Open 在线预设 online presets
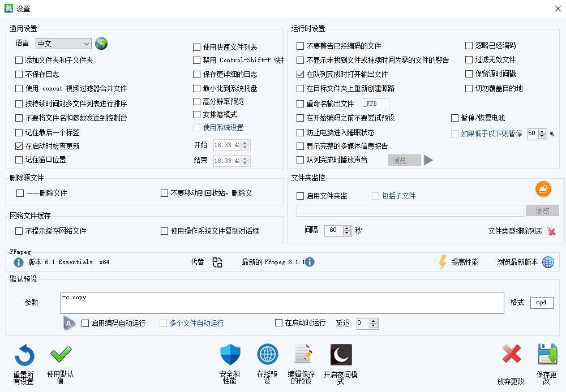Screen dimensions: 566x392 [x=267, y=355]
